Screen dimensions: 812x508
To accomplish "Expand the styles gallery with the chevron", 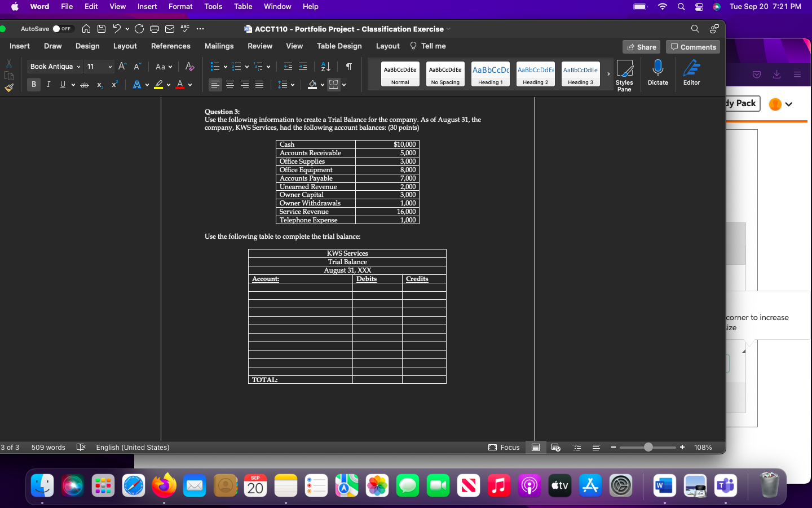I will coord(608,74).
